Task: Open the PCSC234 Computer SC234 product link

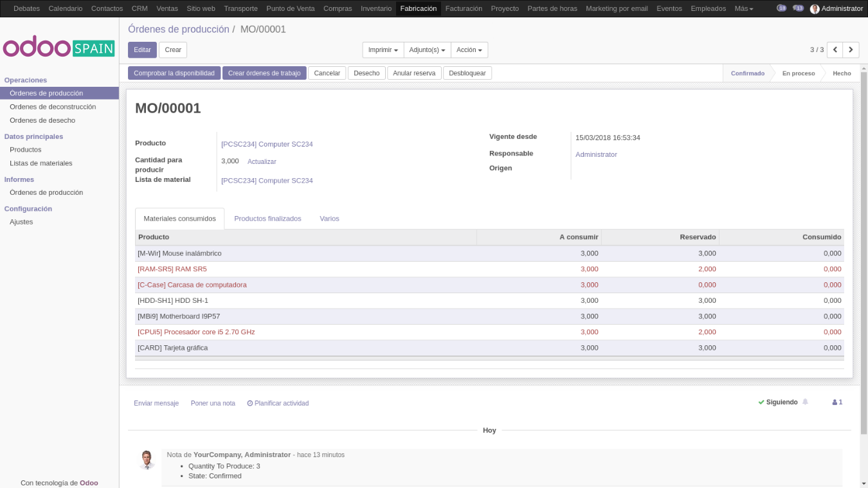Action: 267,144
